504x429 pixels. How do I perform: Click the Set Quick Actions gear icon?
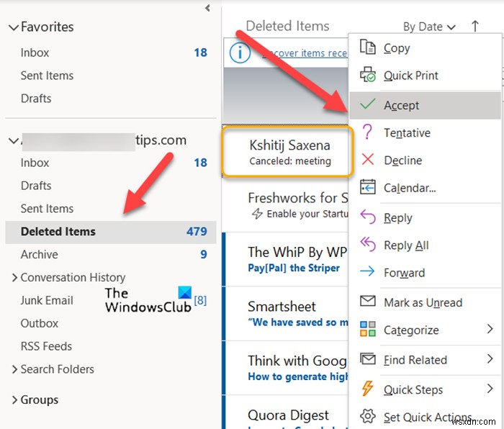point(367,416)
